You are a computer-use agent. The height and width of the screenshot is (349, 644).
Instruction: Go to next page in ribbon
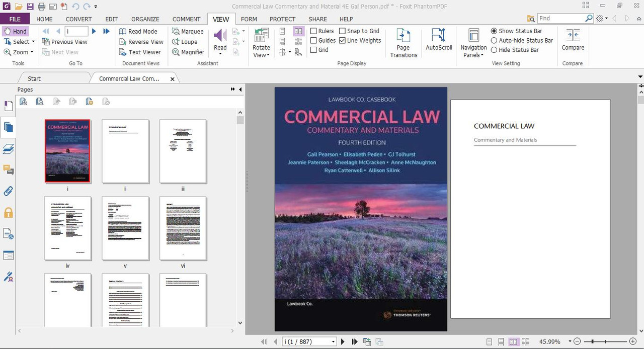(x=94, y=31)
